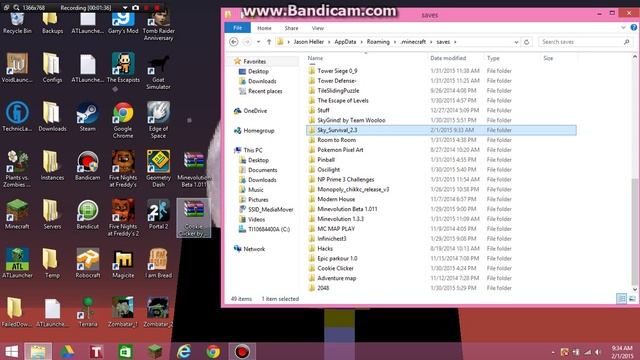Click AppData in address breadcrumb
The width and height of the screenshot is (640, 360).
[345, 42]
